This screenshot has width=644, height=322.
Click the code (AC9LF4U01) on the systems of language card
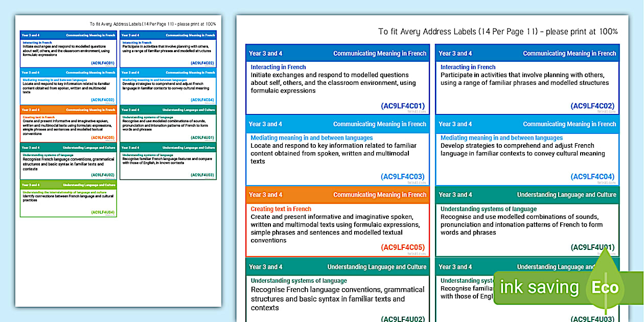[593, 247]
